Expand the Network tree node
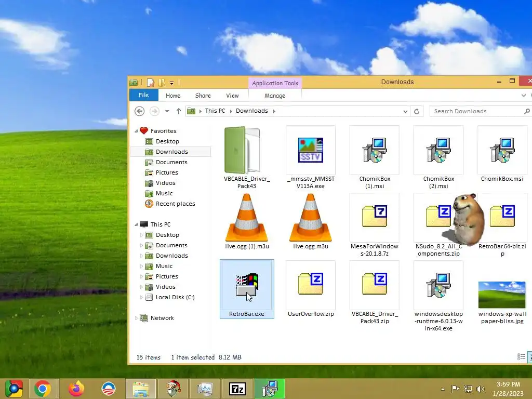The height and width of the screenshot is (399, 532). click(136, 318)
